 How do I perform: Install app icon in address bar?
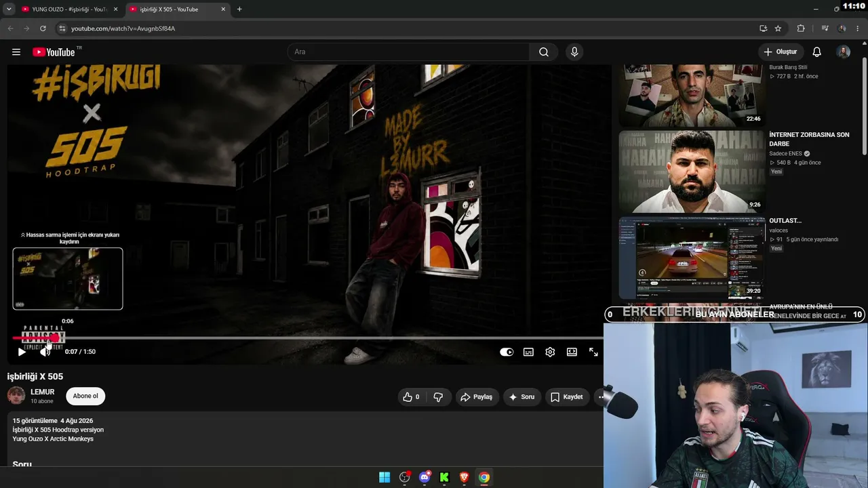[763, 28]
